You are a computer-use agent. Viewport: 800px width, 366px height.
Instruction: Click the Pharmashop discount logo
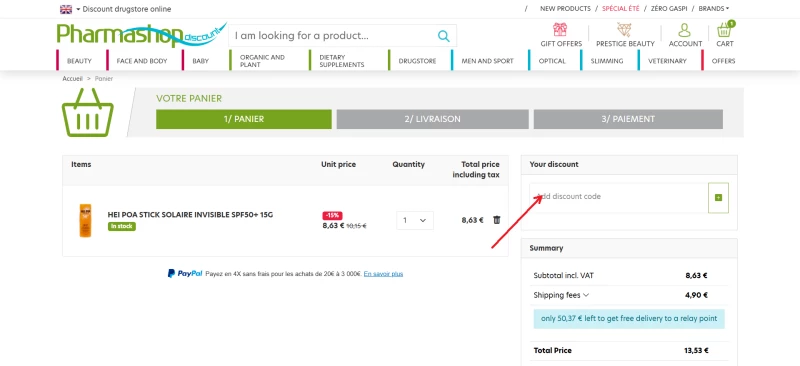(141, 35)
